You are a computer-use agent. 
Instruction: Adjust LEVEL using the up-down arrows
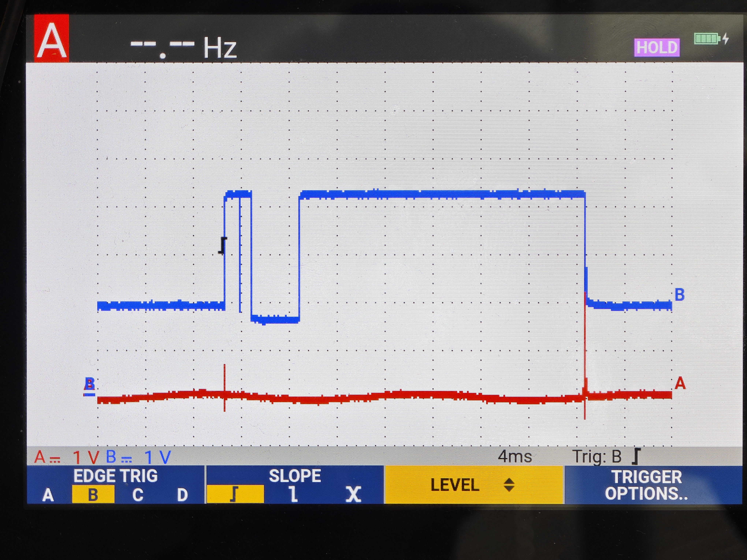509,485
